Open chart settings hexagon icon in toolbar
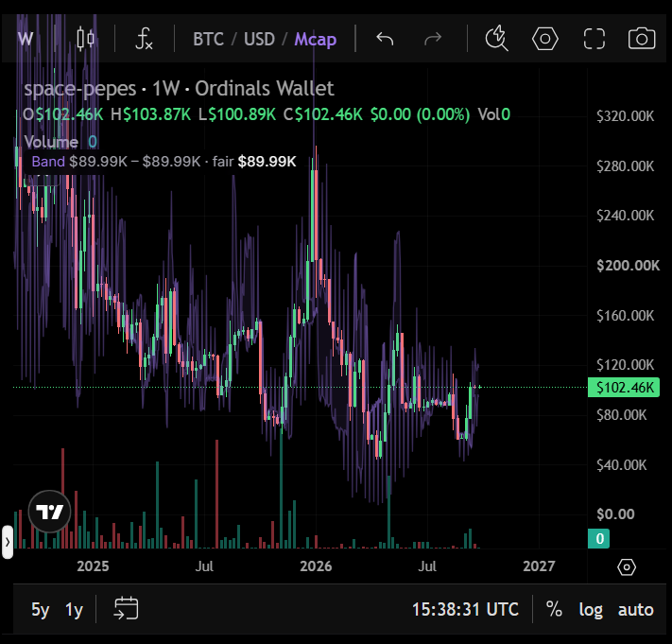 [544, 39]
